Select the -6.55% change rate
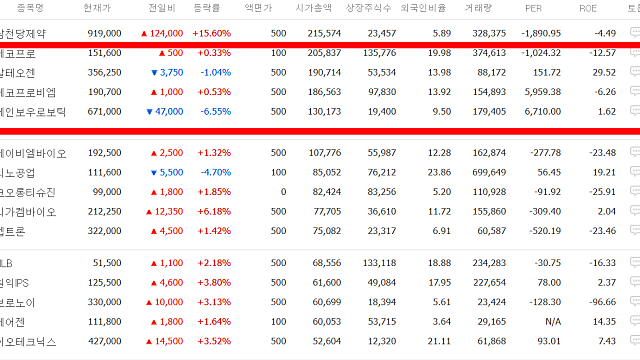 (x=216, y=111)
